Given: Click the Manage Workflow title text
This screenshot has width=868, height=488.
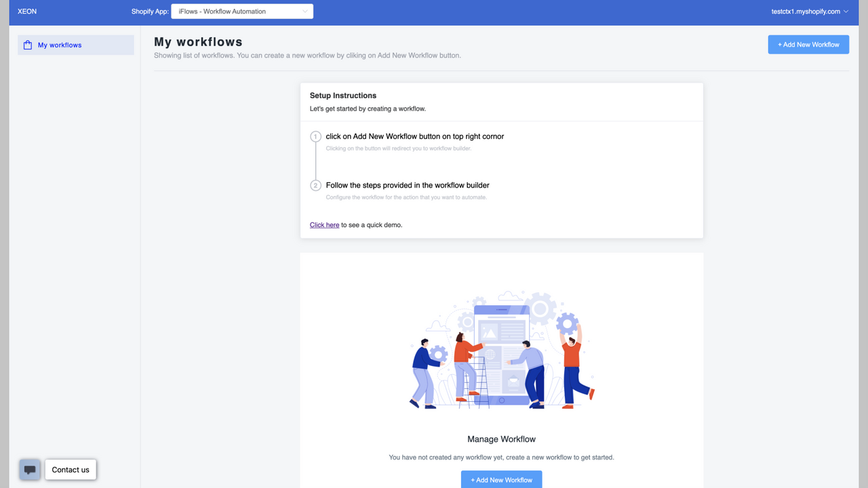Looking at the screenshot, I should click(501, 439).
